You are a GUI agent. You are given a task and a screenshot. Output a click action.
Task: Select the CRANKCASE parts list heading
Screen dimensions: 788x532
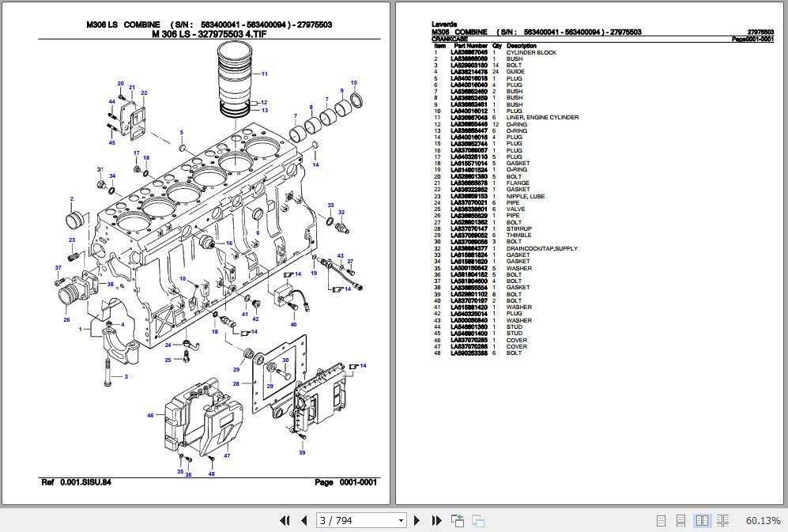(445, 38)
